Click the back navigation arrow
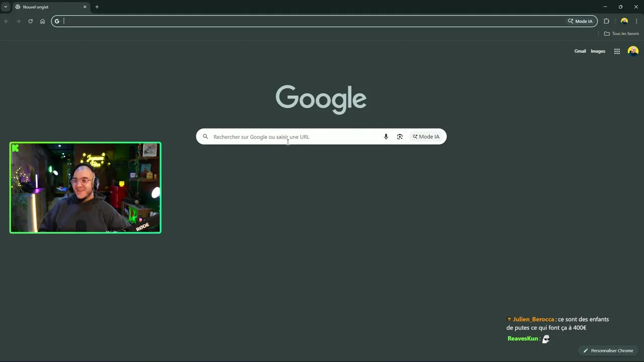 coord(6,21)
